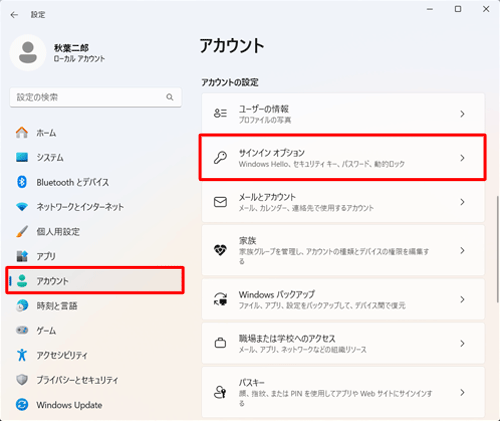Click the ローカル アカウント label
The image size is (500, 421).
[79, 59]
